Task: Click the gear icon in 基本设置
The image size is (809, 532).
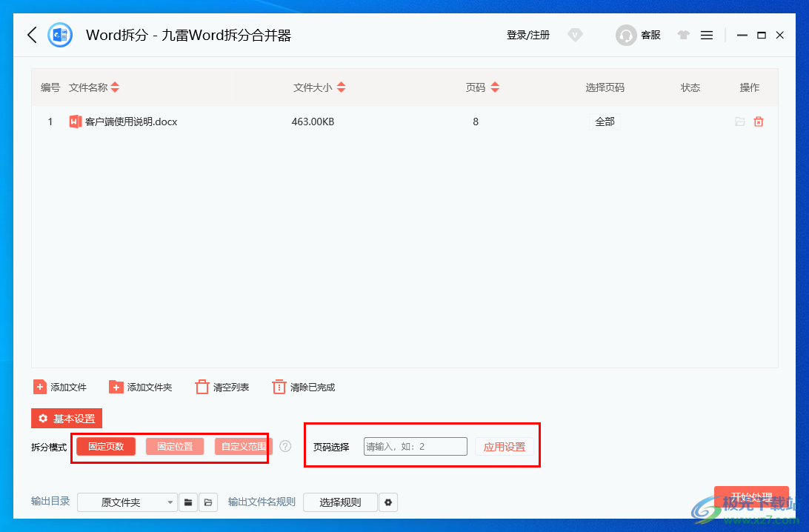Action: [43, 418]
